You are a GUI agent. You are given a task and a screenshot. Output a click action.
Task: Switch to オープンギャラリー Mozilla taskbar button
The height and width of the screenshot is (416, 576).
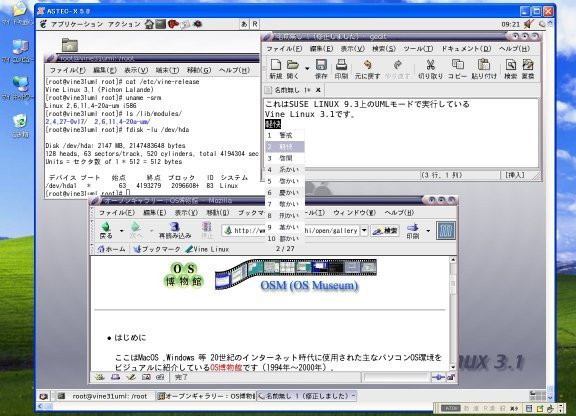[x=206, y=396]
